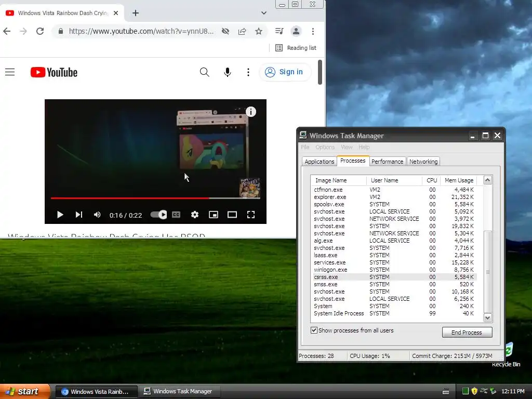Switch to the Performance tab
Screen dimensions: 532x399
[387, 162]
